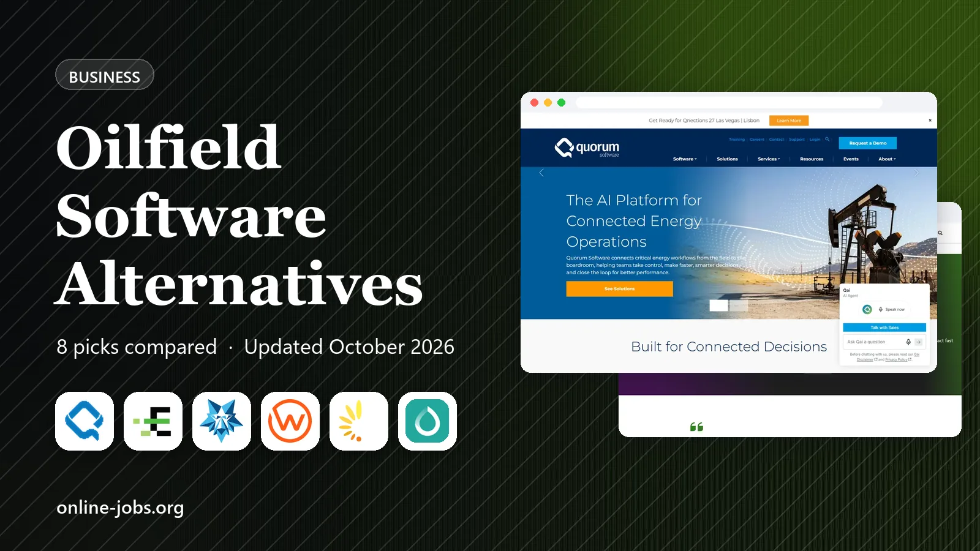Click the Privacy Policy link in Qai widget
Image resolution: width=980 pixels, height=551 pixels.
pos(896,360)
